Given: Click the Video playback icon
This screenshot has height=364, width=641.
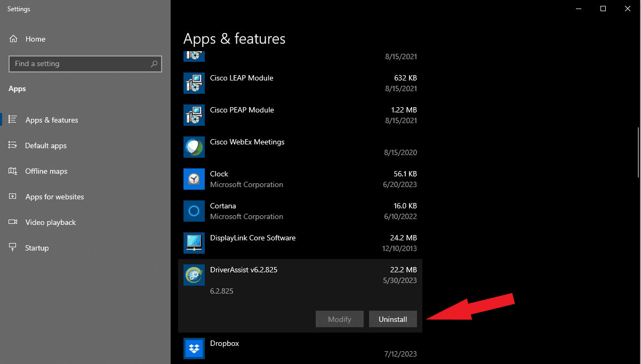Looking at the screenshot, I should coord(13,222).
